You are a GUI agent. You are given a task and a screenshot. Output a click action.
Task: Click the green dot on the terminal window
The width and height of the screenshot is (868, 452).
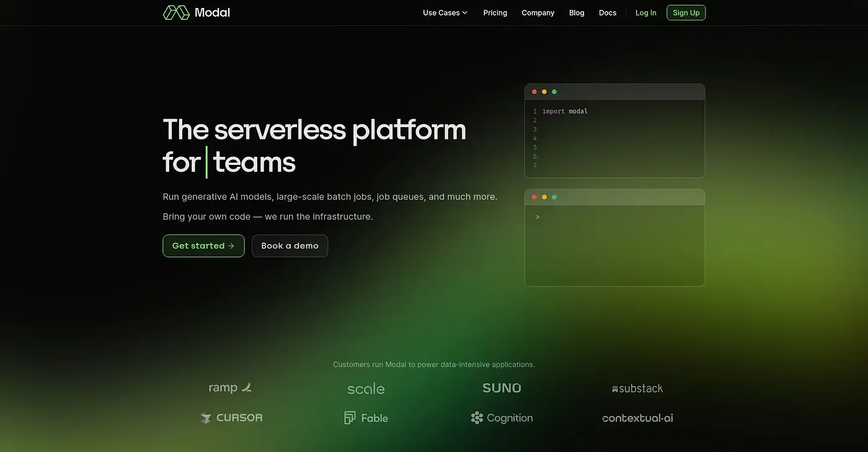[554, 197]
